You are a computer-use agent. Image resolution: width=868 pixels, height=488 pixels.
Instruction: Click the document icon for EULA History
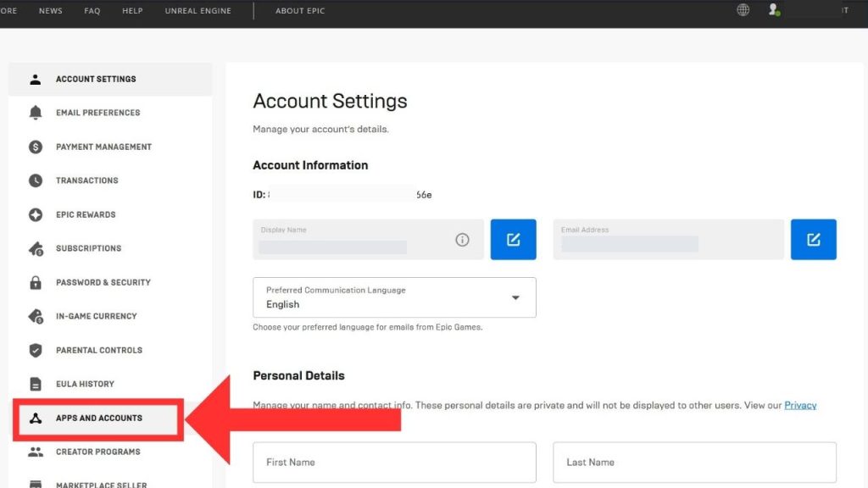click(36, 384)
